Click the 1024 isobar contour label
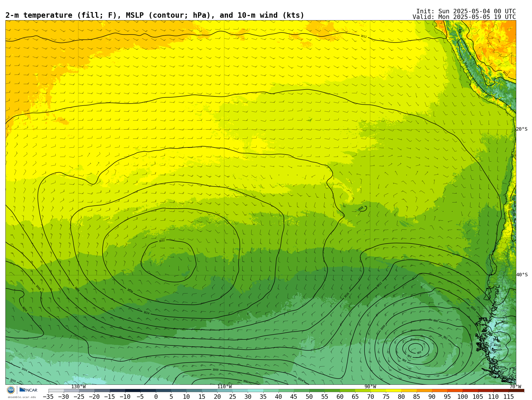The height and width of the screenshot is (400, 532). pos(146,313)
